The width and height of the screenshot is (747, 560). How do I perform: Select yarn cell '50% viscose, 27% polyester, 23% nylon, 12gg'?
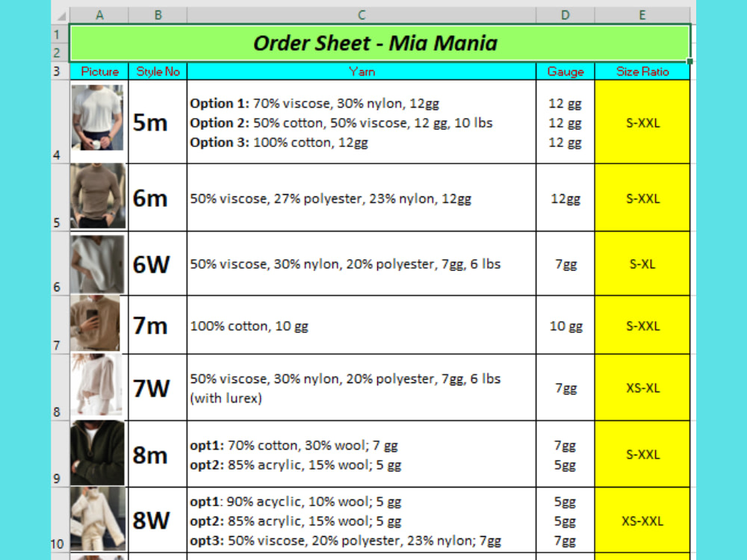[x=362, y=198]
